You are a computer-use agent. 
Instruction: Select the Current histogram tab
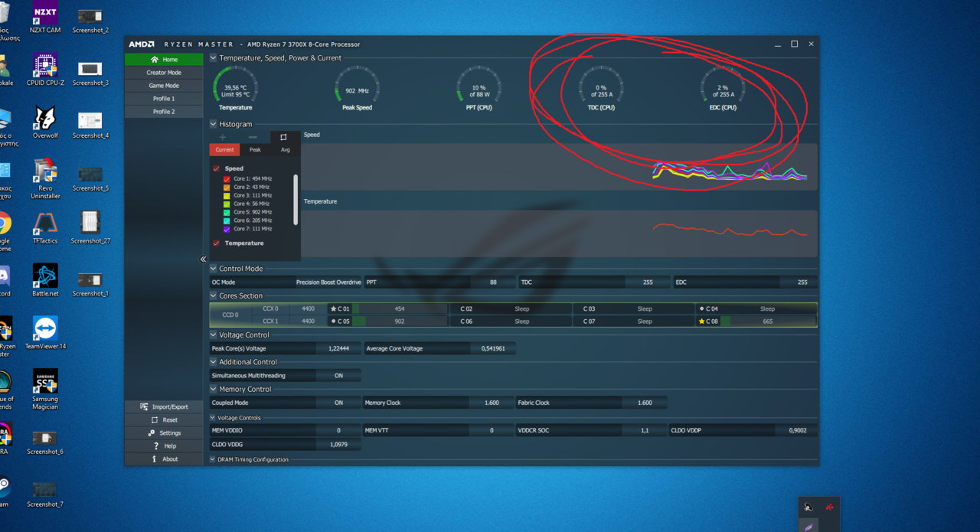coord(224,150)
